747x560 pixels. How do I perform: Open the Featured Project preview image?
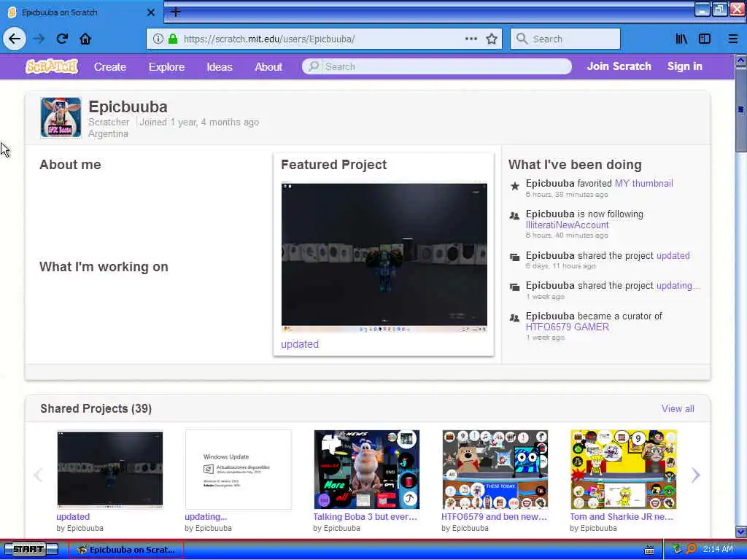(384, 257)
